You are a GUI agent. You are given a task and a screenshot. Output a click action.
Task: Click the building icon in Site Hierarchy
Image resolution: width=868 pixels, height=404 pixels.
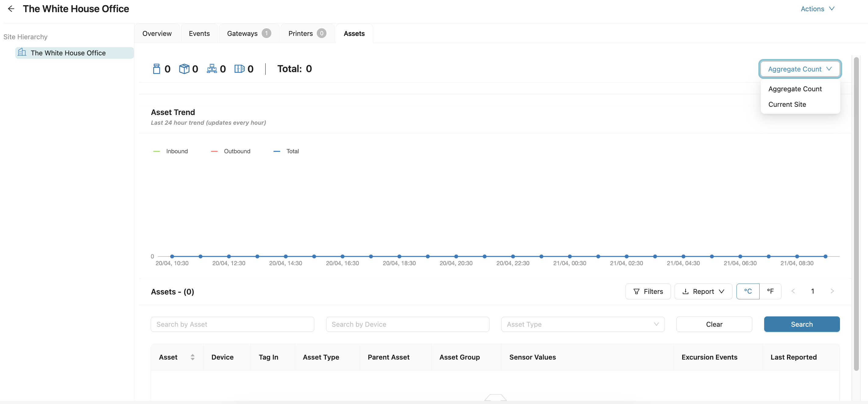(x=22, y=52)
